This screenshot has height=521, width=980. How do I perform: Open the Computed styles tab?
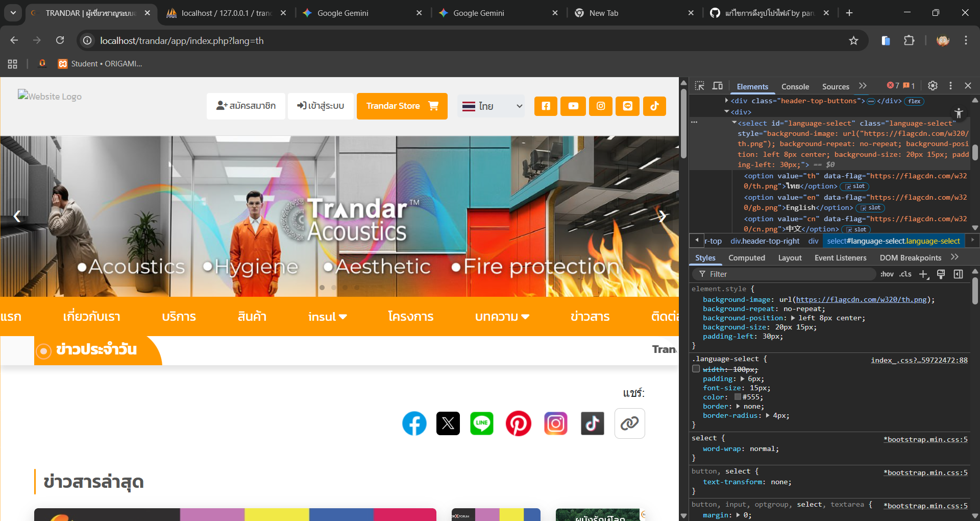(746, 258)
